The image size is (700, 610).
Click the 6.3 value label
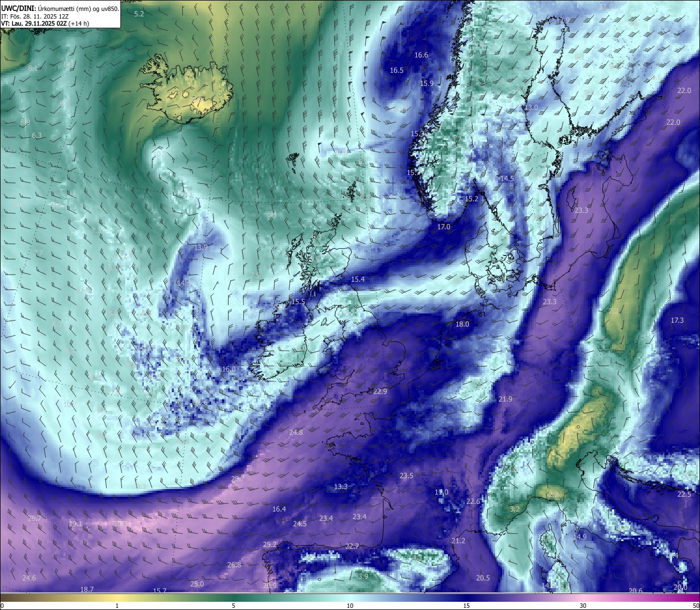click(37, 135)
